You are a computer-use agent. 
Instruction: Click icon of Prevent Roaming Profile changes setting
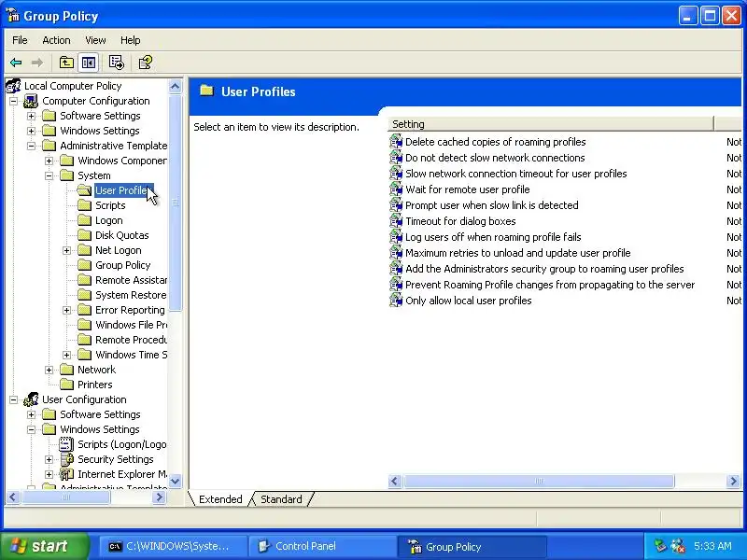396,285
